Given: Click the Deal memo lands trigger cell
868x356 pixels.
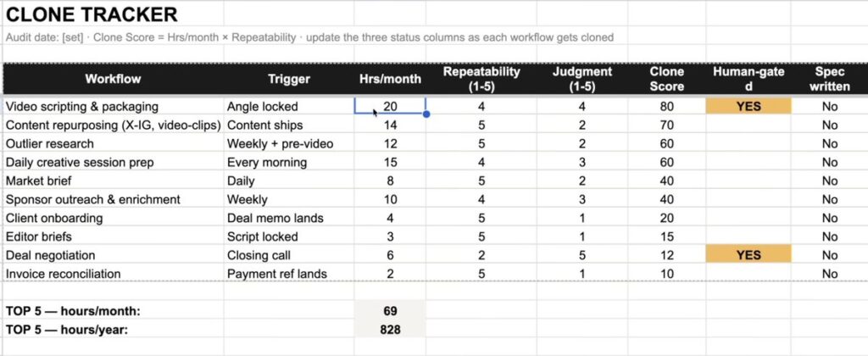Looking at the screenshot, I should (288, 218).
